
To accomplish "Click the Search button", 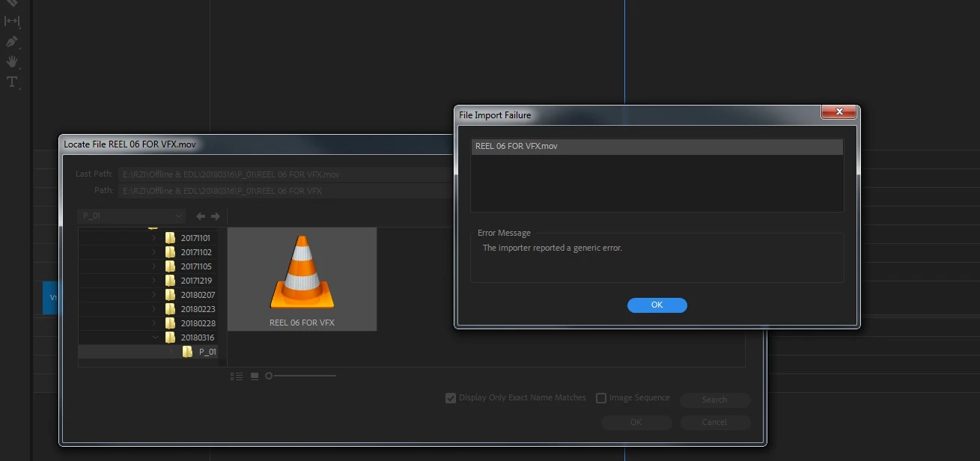I will coord(714,400).
